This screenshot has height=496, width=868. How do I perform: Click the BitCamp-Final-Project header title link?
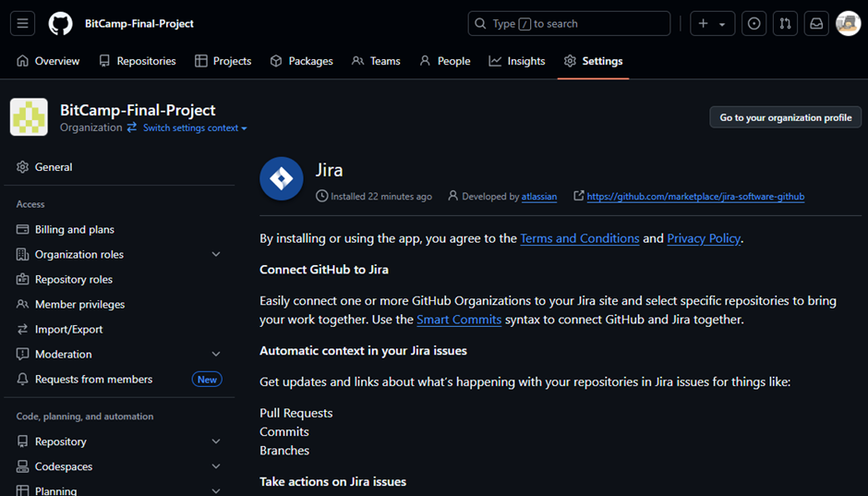click(139, 23)
